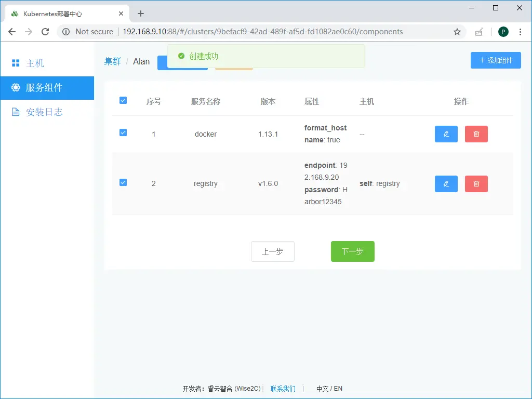Click the address bar URL
The image size is (532, 399).
pos(262,32)
